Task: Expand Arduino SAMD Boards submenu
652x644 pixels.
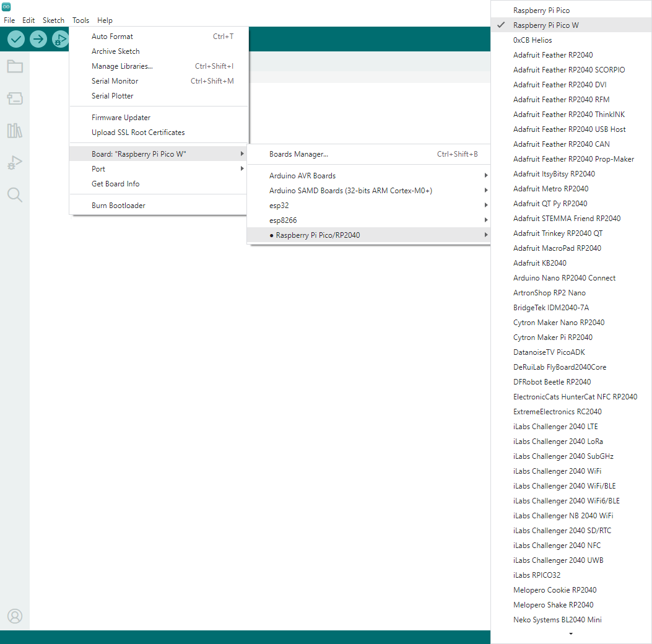Action: point(369,191)
